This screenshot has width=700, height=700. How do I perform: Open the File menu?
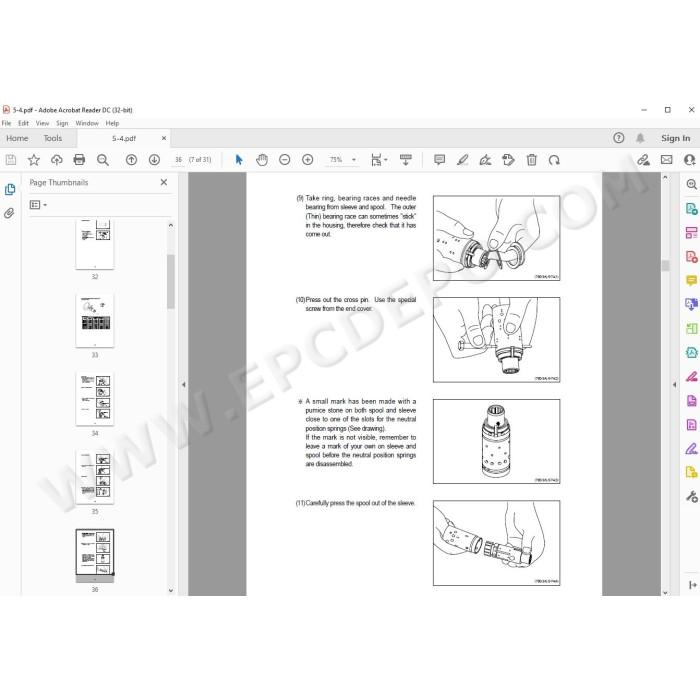click(x=6, y=123)
